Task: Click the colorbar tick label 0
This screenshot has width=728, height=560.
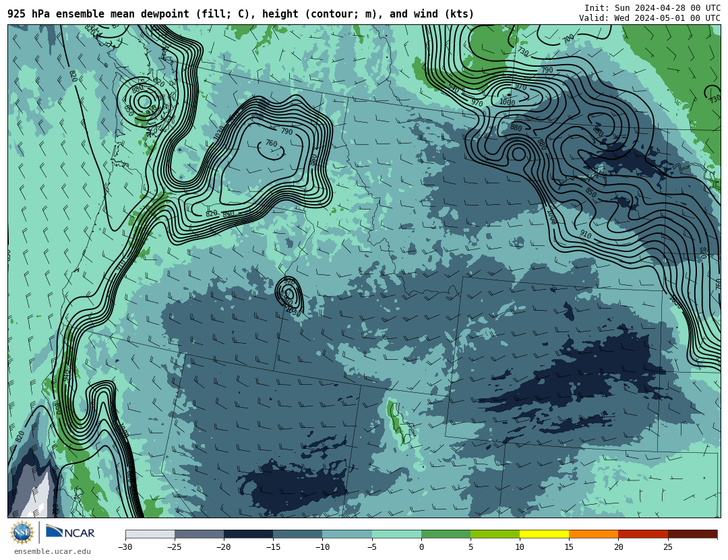Action: (x=421, y=547)
